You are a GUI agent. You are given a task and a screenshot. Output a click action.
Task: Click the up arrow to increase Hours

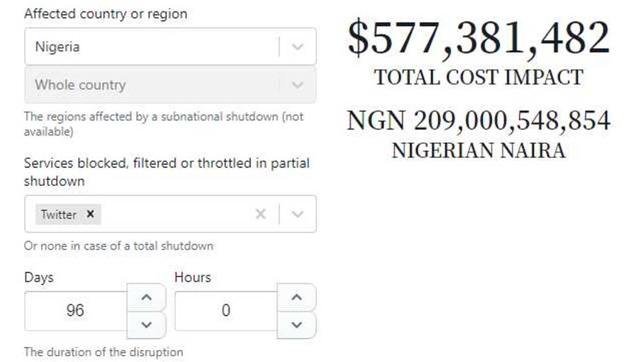pyautogui.click(x=297, y=297)
